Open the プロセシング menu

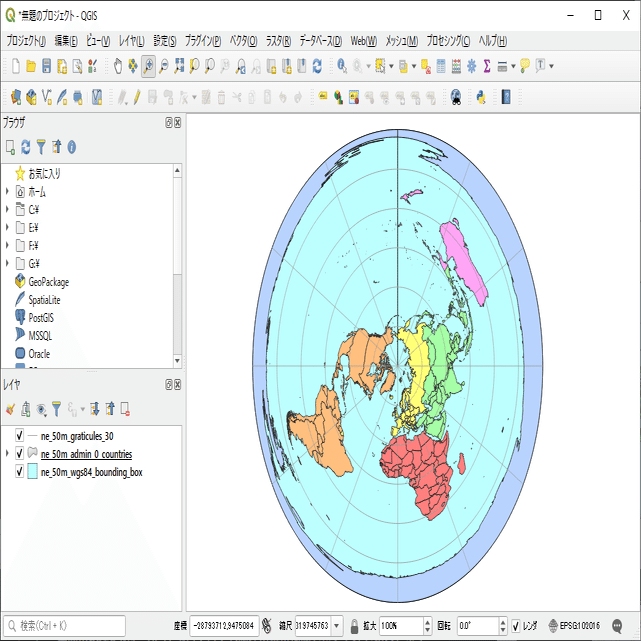[448, 41]
